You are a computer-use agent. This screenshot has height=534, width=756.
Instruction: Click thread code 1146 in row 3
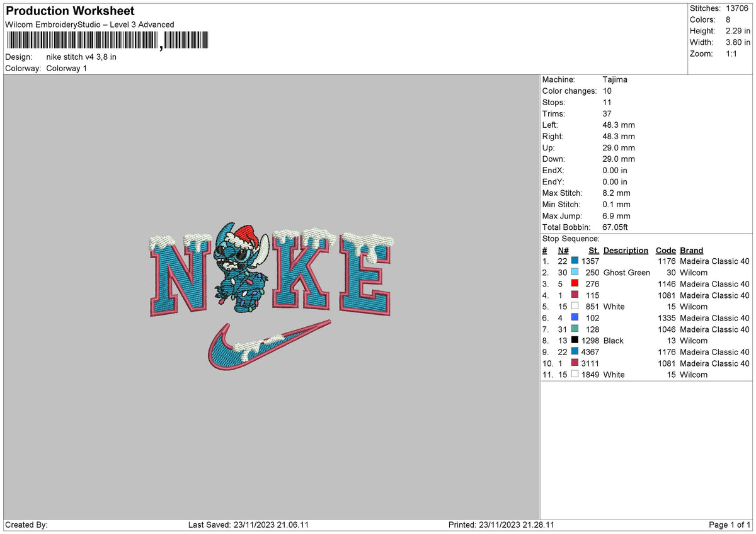(x=667, y=284)
